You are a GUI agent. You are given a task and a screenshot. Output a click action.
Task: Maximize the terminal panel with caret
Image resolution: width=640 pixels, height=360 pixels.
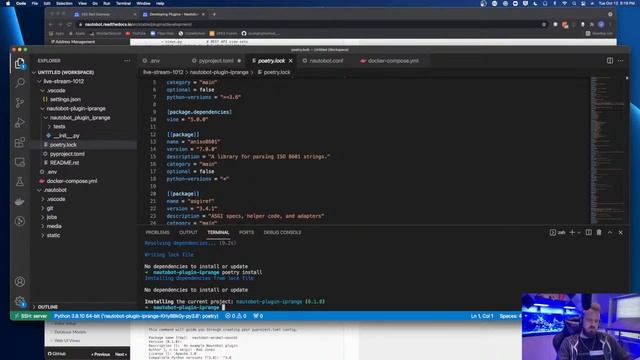610,232
